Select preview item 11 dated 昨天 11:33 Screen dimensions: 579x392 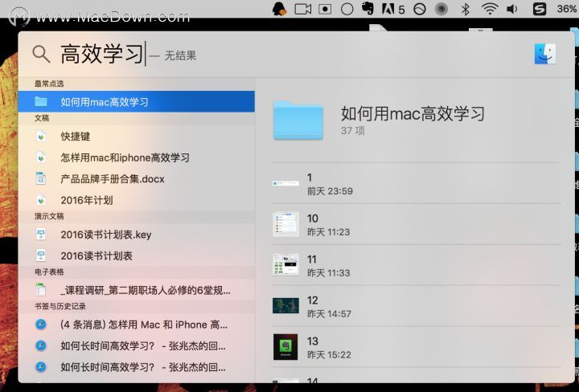(417, 265)
